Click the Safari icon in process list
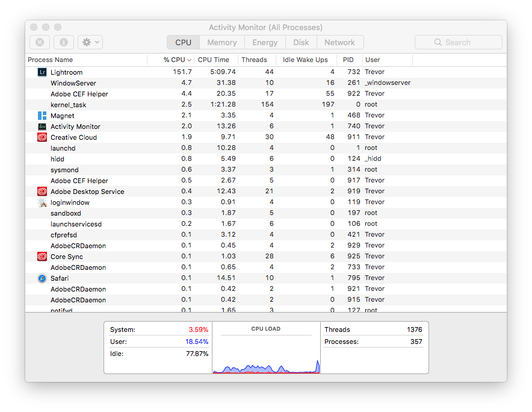The image size is (532, 412). [x=42, y=278]
